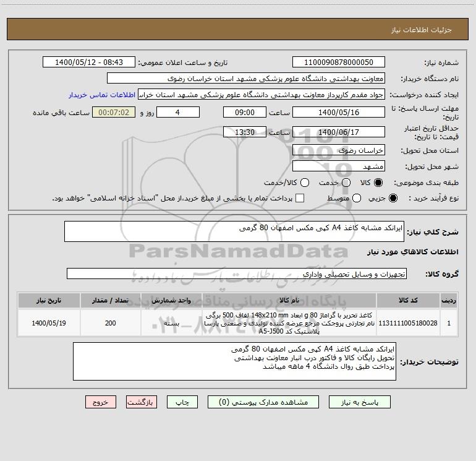Click the کد کالا column header
Image resolution: width=476 pixels, height=461 pixels.
click(408, 300)
